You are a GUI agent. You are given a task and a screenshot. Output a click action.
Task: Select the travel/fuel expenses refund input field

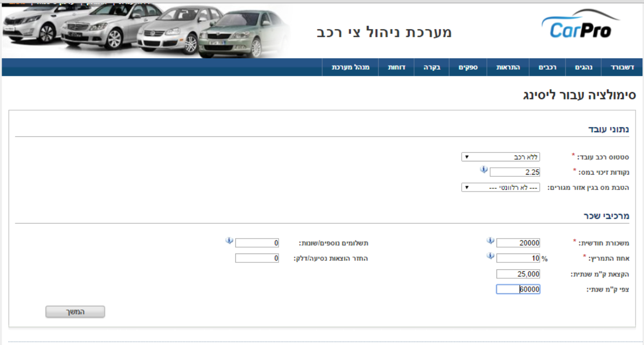(x=257, y=259)
